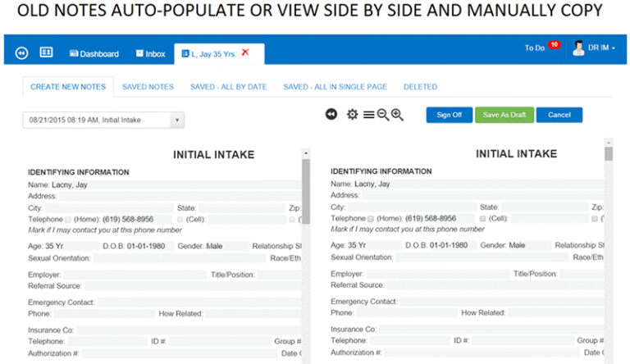Click the State field in right form
Screen dimensions: 630x364
pos(545,207)
